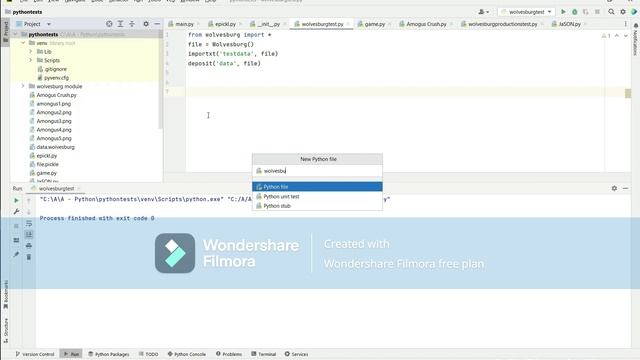Click the new file name input field

point(318,171)
